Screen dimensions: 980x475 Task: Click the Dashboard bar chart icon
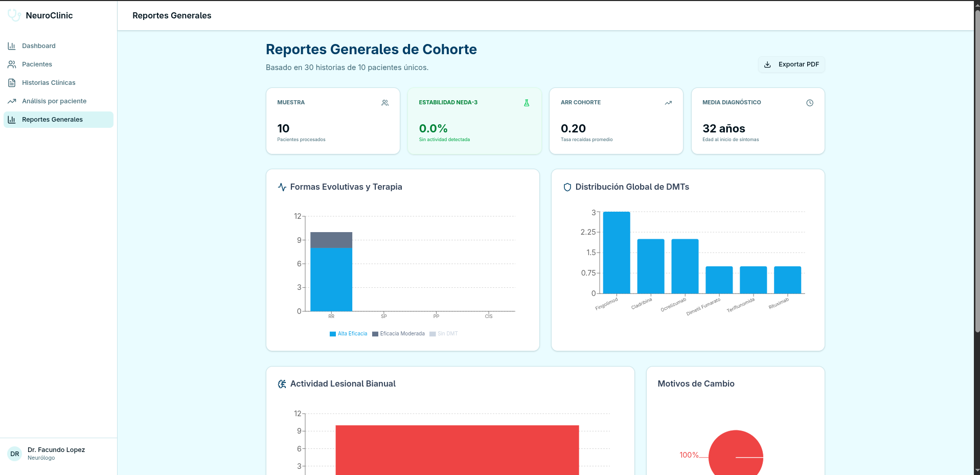pyautogui.click(x=12, y=46)
